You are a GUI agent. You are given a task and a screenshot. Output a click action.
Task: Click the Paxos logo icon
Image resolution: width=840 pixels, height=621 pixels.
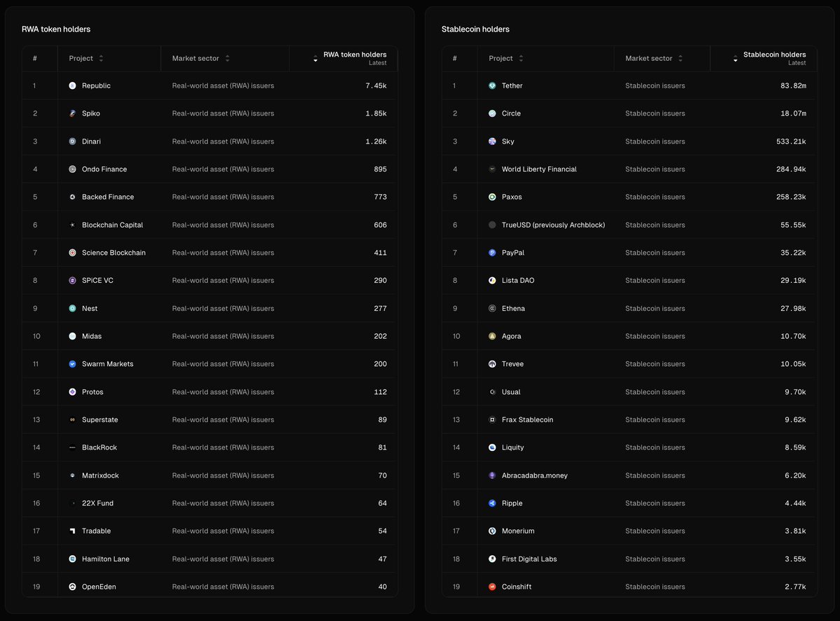point(492,197)
